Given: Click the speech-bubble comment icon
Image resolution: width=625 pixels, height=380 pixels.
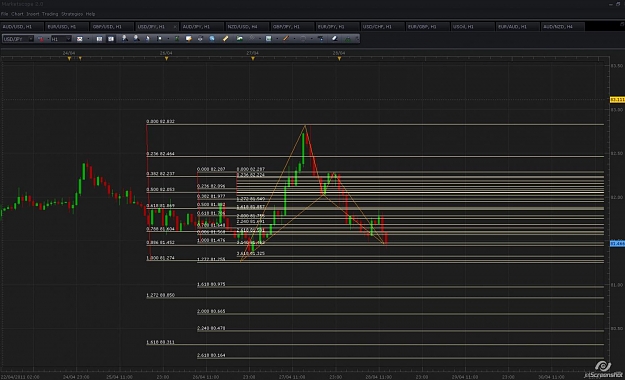Looking at the screenshot, I should point(189,39).
